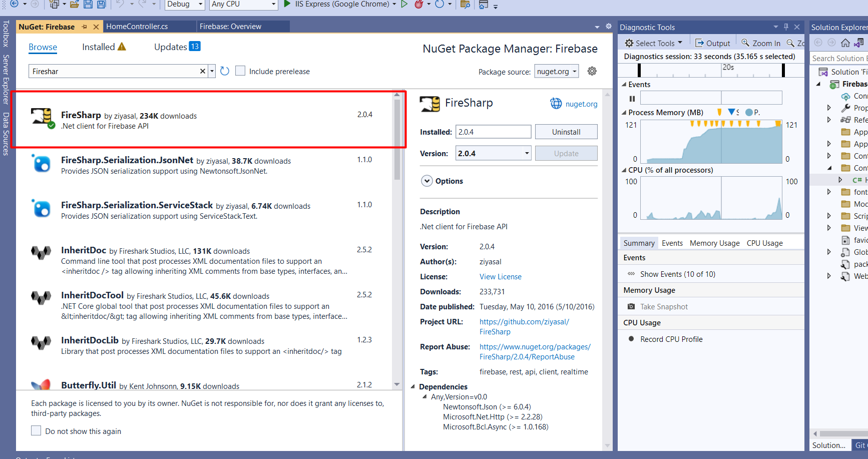
Task: Start debugging with green IIS Express play icon
Action: (x=287, y=4)
